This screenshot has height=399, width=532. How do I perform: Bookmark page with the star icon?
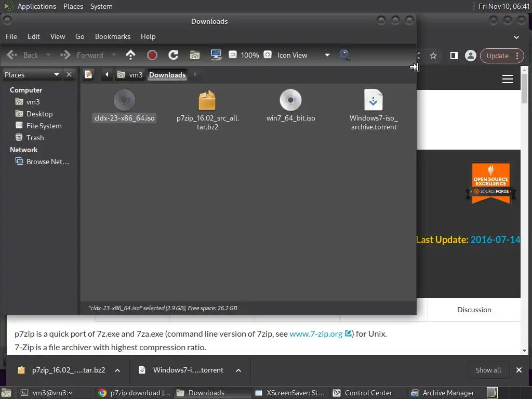tap(433, 56)
